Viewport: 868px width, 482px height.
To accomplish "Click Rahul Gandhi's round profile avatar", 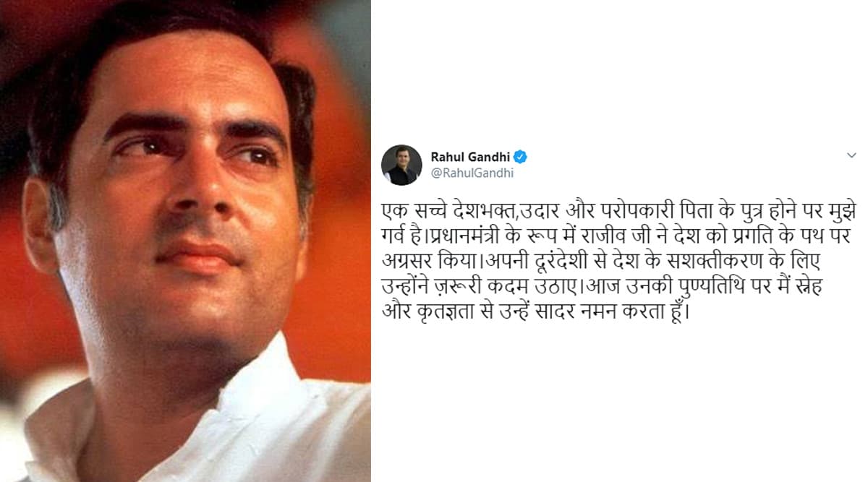I will tap(401, 165).
